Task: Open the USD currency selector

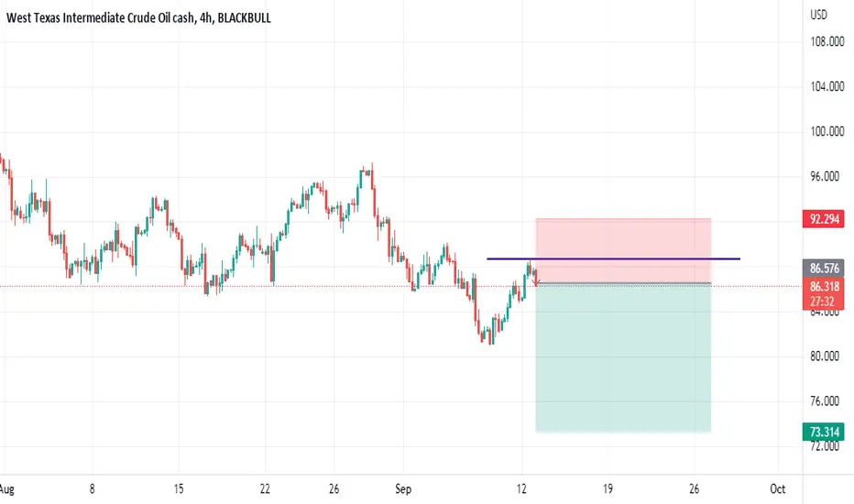Action: pos(818,15)
